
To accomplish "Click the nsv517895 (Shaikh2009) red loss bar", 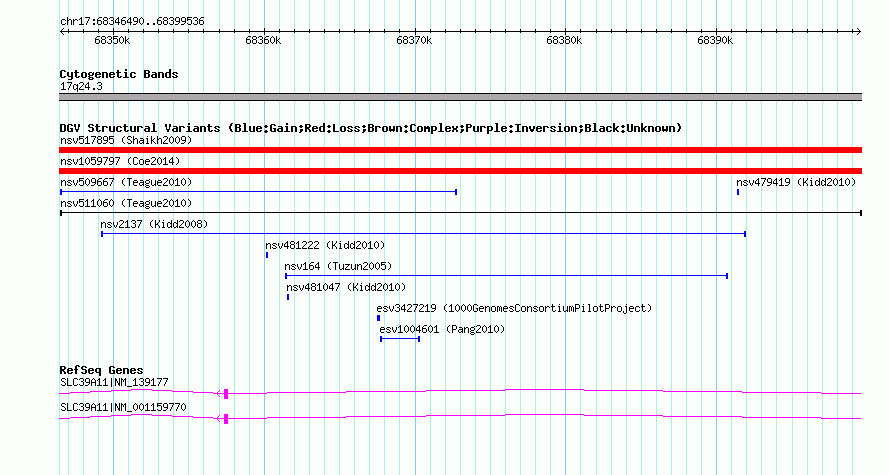I will pos(460,150).
